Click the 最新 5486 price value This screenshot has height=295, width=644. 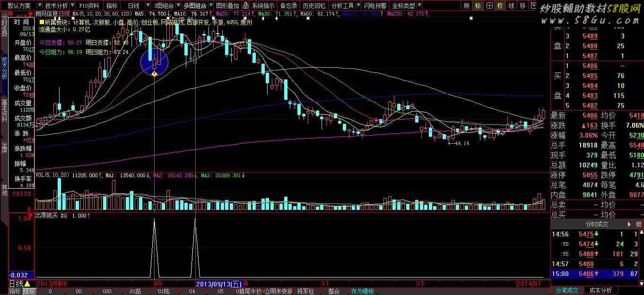pyautogui.click(x=590, y=115)
